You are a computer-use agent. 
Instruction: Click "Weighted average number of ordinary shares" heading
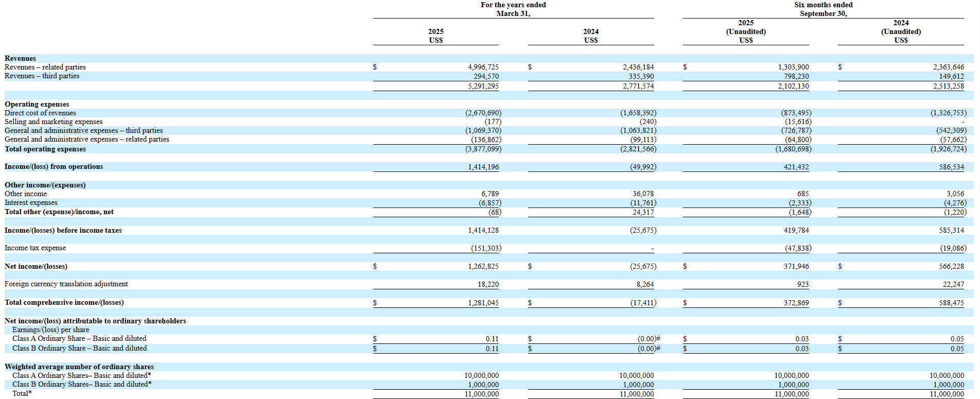pos(79,367)
